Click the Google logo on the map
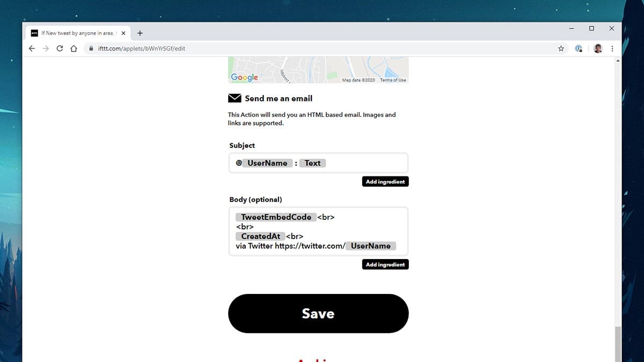644x362 pixels. (244, 77)
